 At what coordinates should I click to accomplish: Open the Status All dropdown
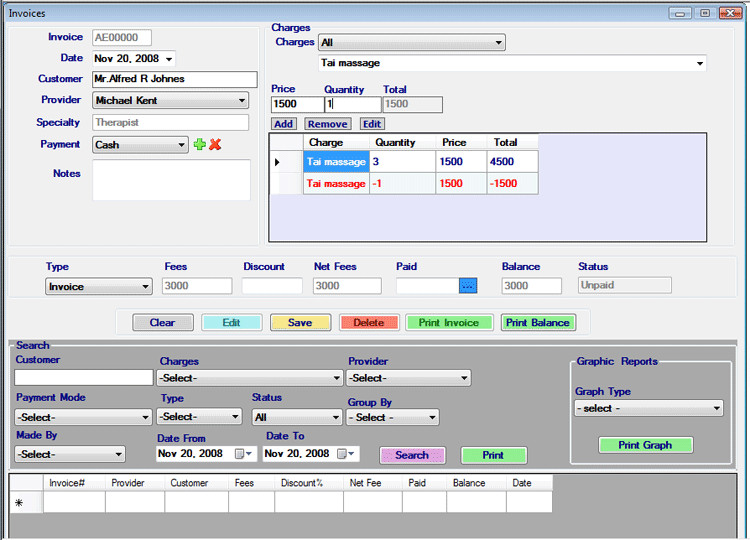pos(297,417)
